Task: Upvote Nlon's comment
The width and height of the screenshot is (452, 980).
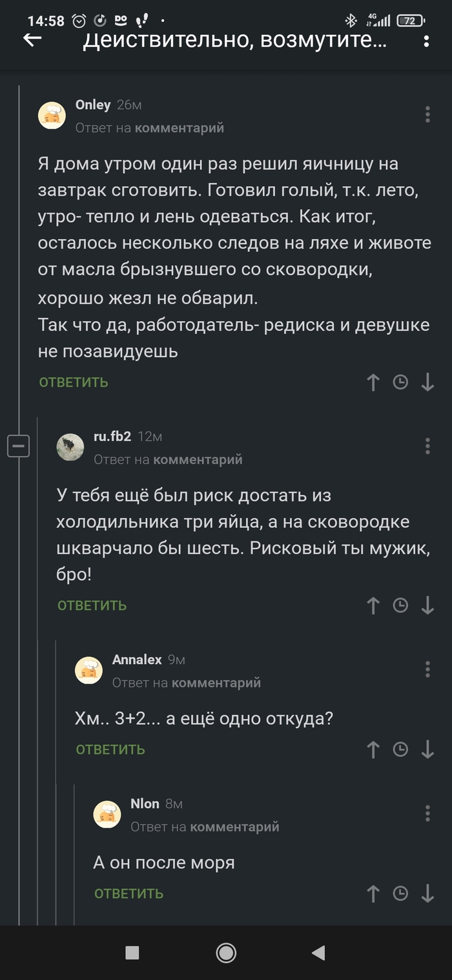Action: (373, 894)
